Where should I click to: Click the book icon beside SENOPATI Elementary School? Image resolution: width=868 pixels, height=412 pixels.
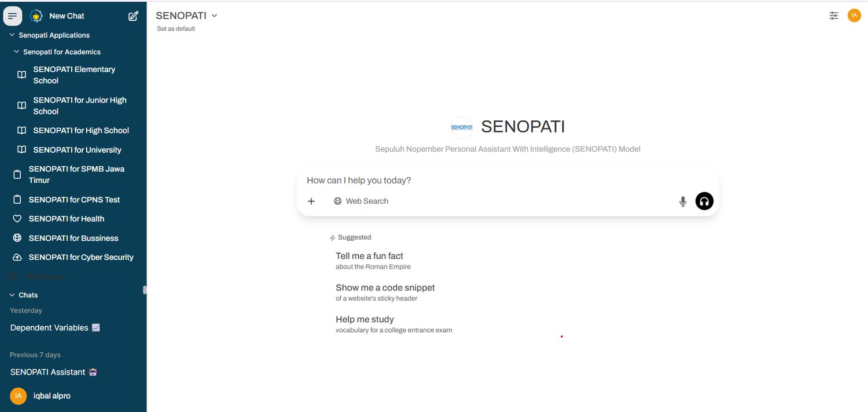pos(21,75)
